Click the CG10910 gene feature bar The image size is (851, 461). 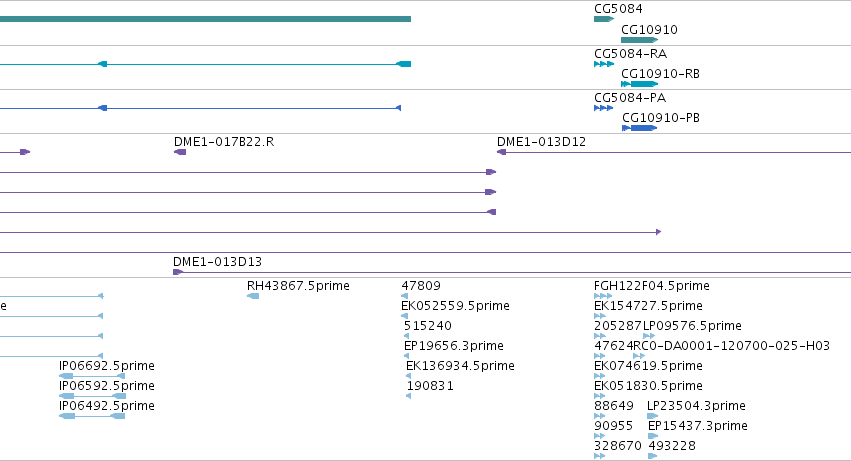pyautogui.click(x=639, y=40)
